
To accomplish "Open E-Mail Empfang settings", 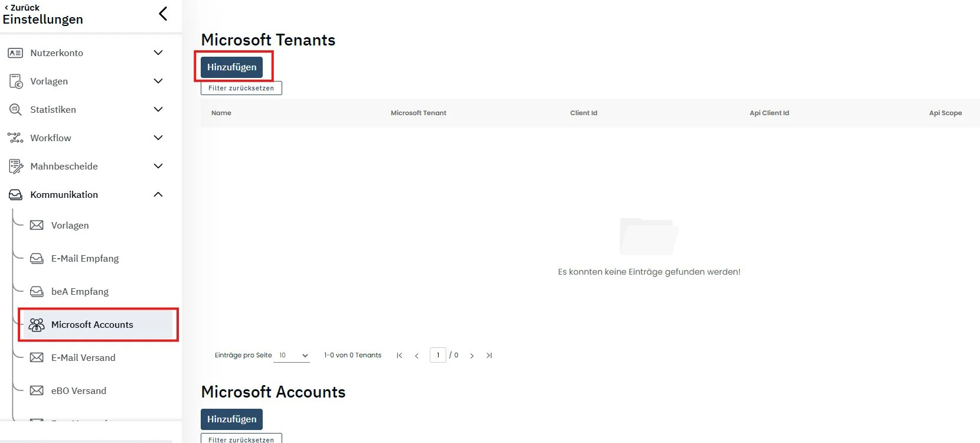I will pyautogui.click(x=85, y=258).
